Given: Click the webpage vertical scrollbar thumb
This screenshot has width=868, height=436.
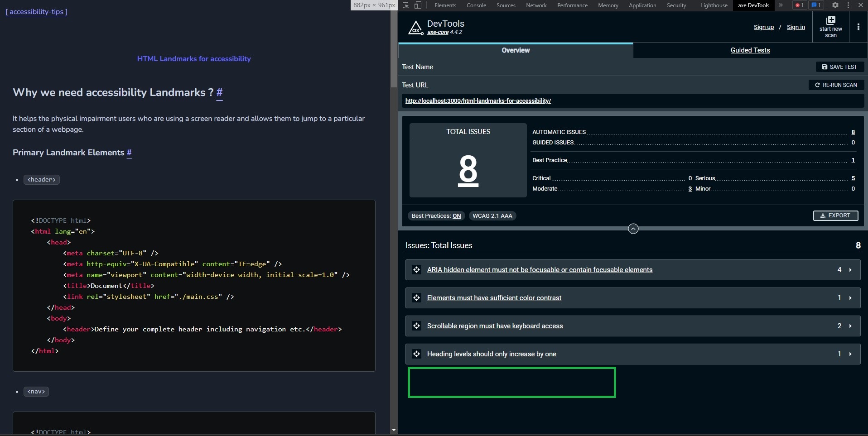Looking at the screenshot, I should 394,49.
